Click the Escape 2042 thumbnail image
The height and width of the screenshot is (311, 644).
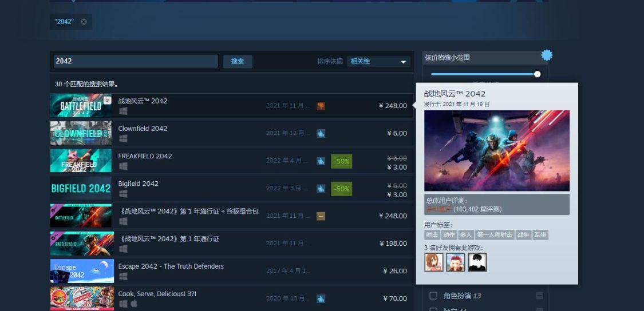point(82,271)
